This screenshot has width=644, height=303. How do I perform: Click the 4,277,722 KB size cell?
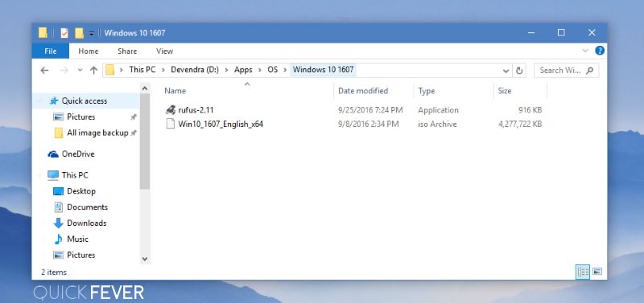pyautogui.click(x=520, y=124)
